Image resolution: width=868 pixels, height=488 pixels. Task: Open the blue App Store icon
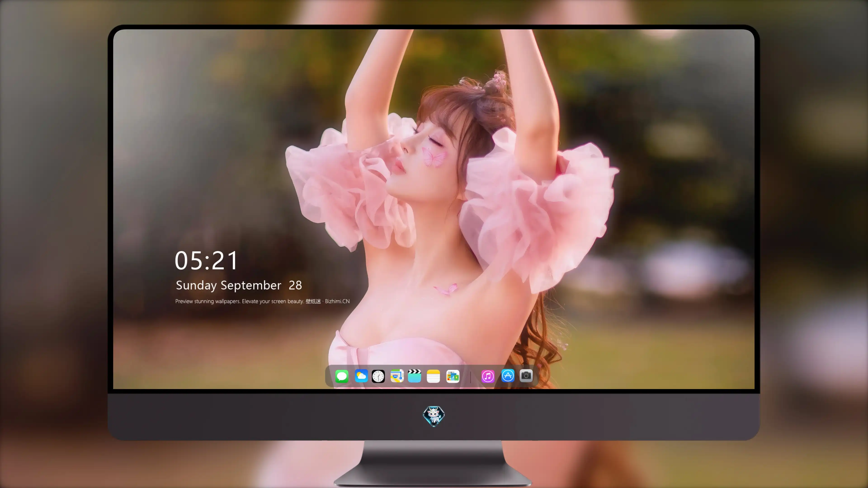pos(508,375)
